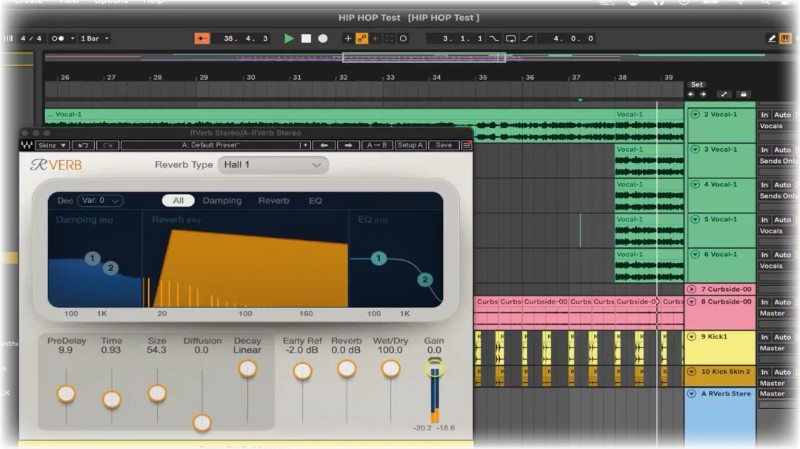Viewport: 800px width, 449px height.
Task: Stop the transport
Action: click(x=306, y=38)
